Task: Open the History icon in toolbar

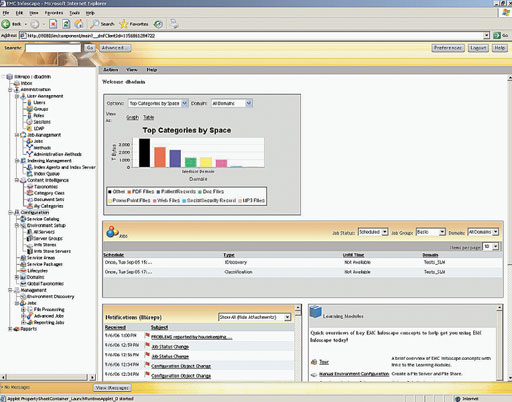Action: tap(158, 24)
